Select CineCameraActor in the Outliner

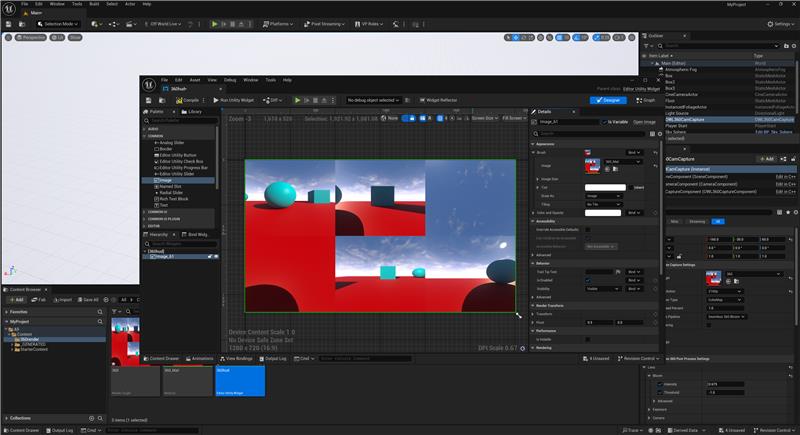[x=681, y=94]
